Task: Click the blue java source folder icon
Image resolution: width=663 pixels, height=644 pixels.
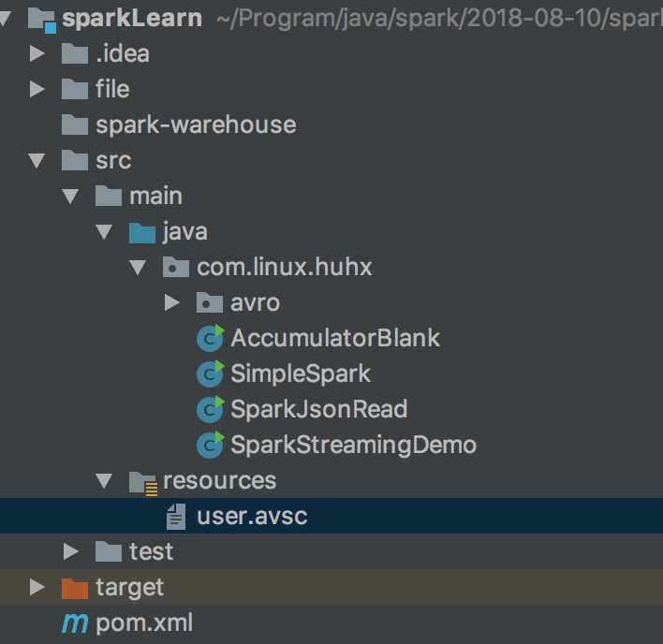Action: [141, 231]
